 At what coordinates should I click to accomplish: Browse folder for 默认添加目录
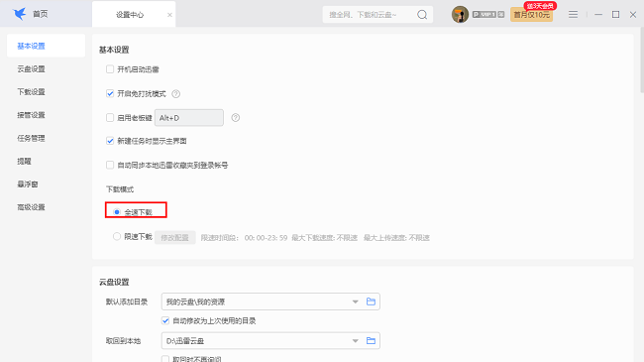[x=371, y=302]
